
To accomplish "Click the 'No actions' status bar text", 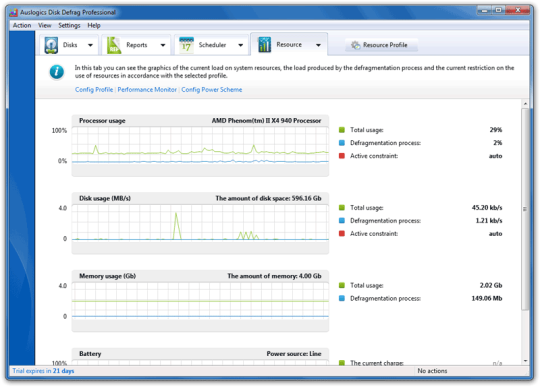I will point(432,371).
